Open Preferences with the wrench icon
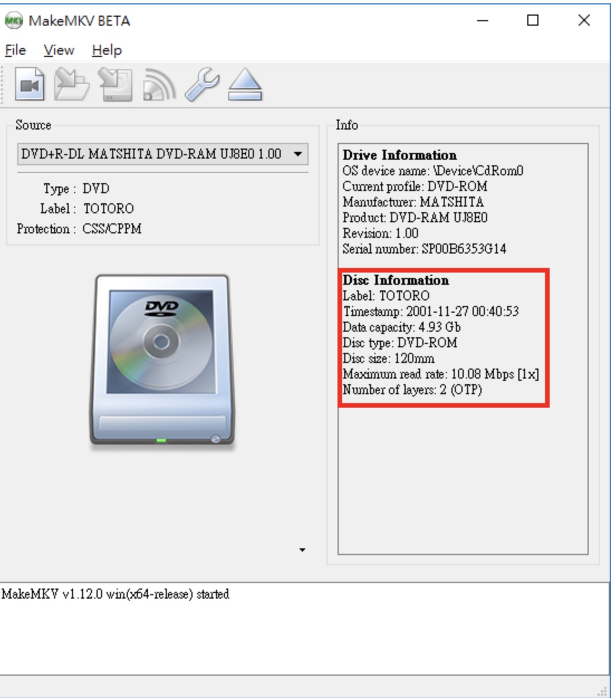 point(202,84)
